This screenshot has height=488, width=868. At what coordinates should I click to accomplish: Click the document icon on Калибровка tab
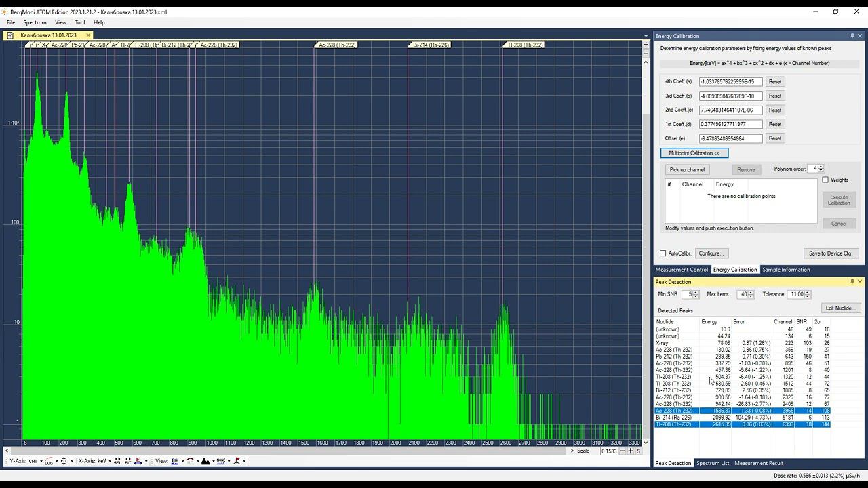pos(10,35)
